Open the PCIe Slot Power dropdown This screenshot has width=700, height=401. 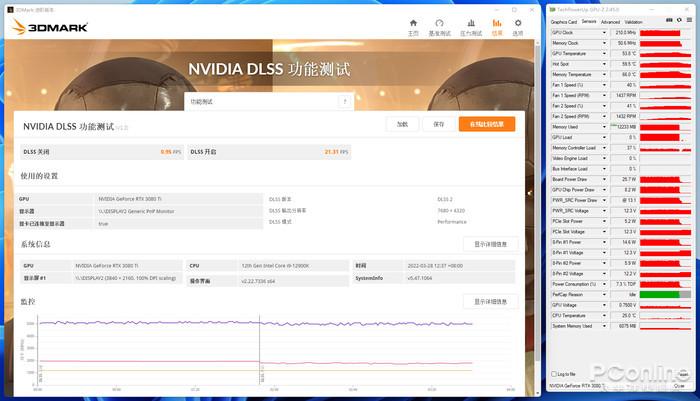[604, 221]
